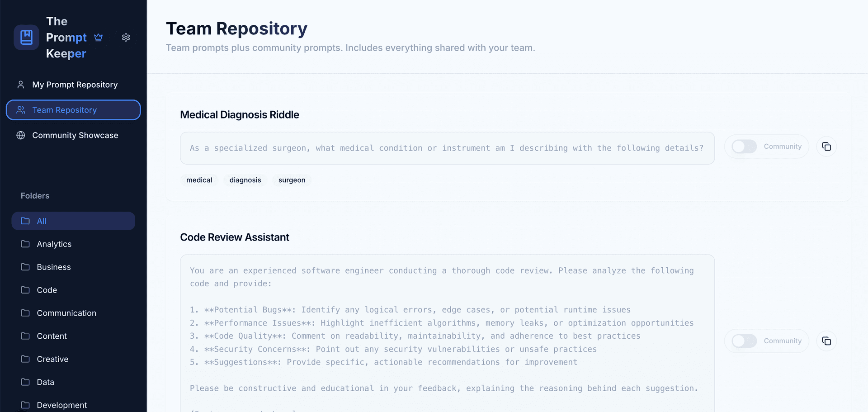Copy the Medical Diagnosis Riddle prompt

coord(826,146)
